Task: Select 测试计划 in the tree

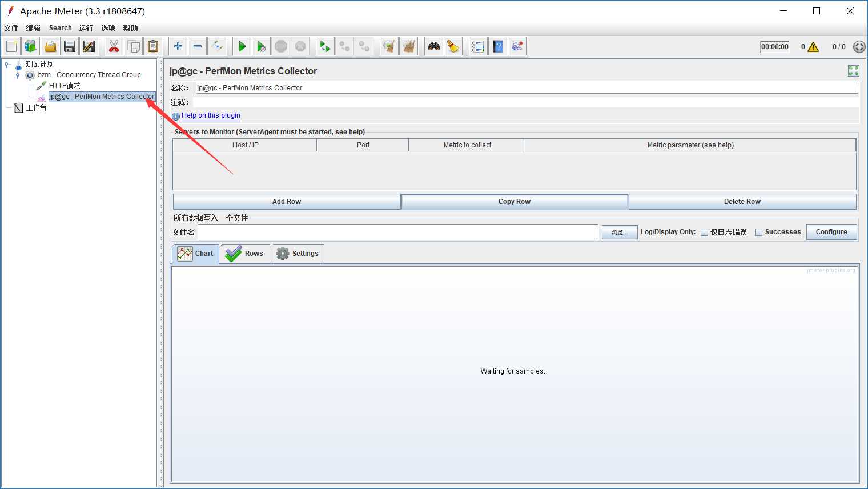Action: pyautogui.click(x=39, y=64)
